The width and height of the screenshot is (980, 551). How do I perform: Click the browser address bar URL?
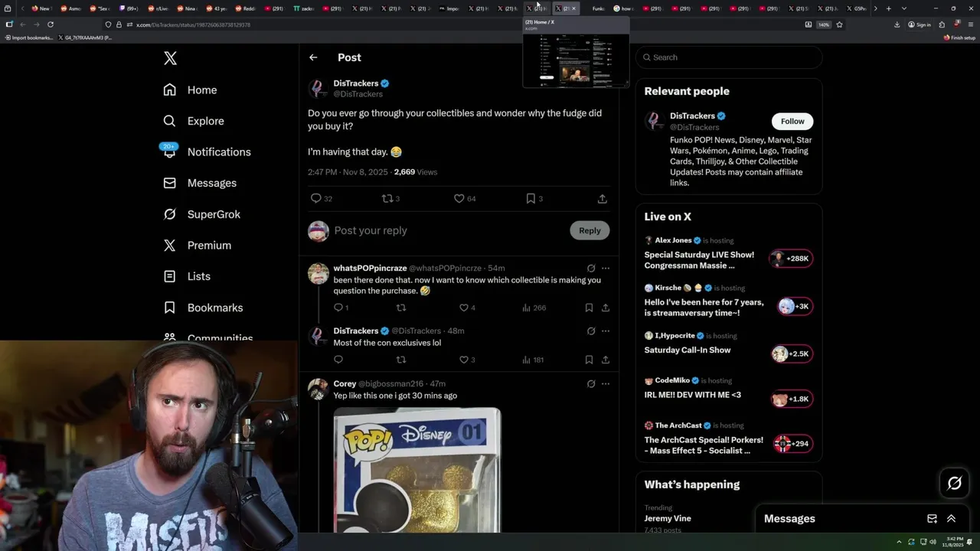point(193,24)
